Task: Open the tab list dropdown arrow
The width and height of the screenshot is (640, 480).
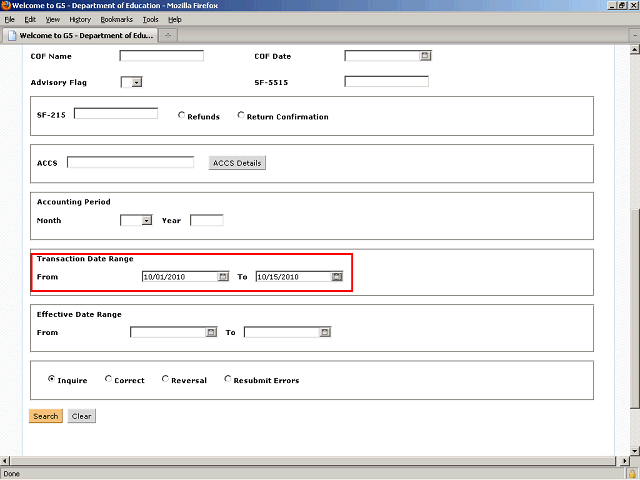Action: (x=635, y=36)
